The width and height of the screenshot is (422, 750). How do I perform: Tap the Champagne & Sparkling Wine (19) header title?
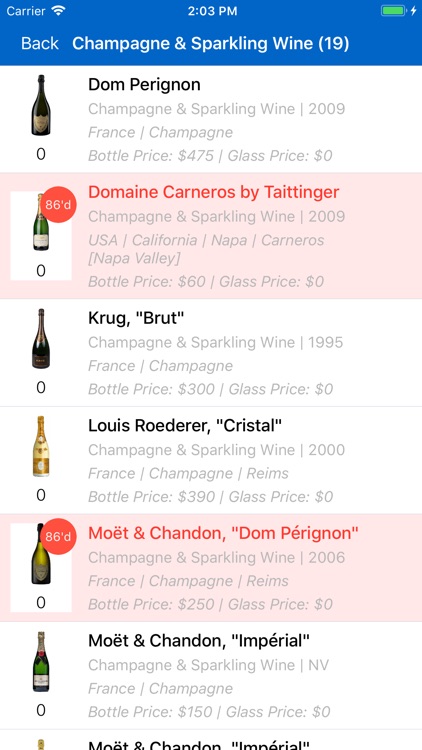pyautogui.click(x=211, y=44)
